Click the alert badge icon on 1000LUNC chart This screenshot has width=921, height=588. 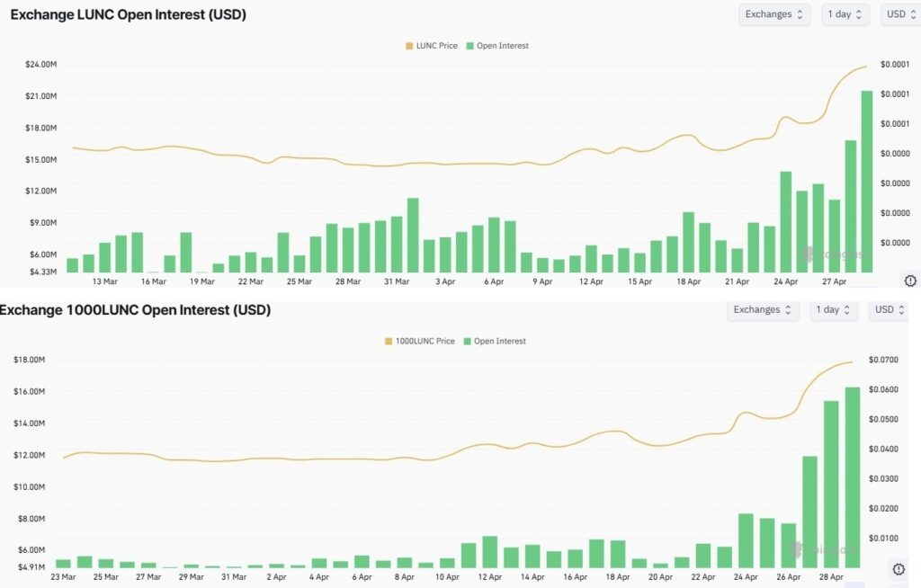899,569
